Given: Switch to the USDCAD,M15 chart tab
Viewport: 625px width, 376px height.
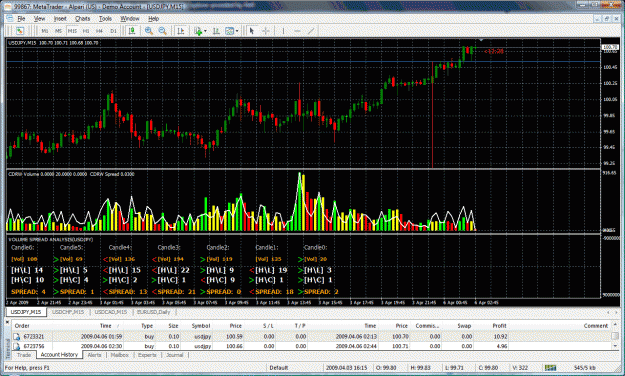Looking at the screenshot, I should [111, 312].
